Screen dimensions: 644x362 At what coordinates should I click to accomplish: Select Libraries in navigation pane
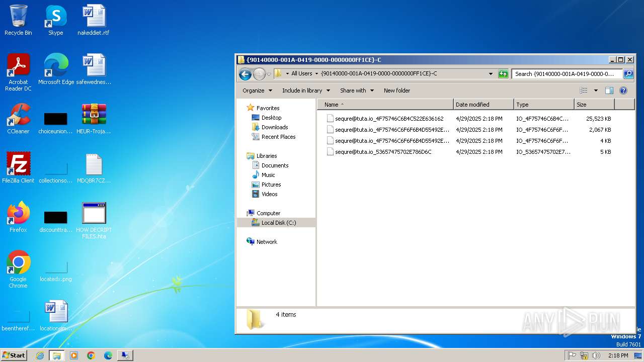click(267, 156)
